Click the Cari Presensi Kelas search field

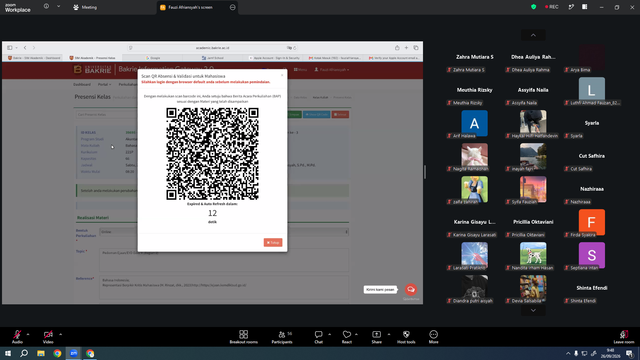[x=107, y=115]
